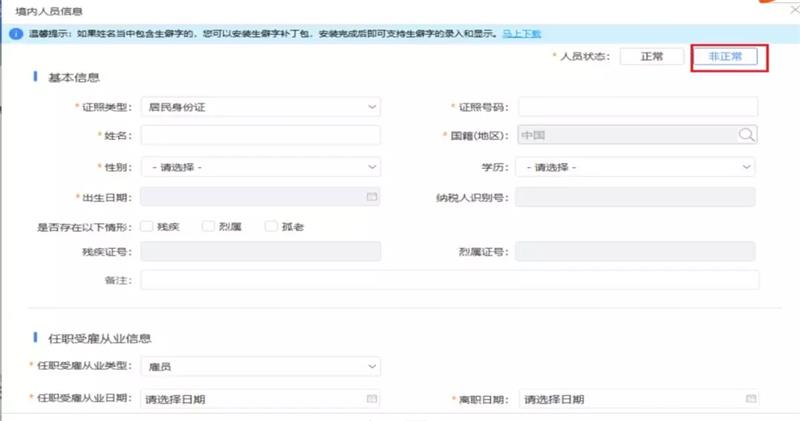The height and width of the screenshot is (421, 800).
Task: Open calendar icon for employment start date
Action: 372,399
